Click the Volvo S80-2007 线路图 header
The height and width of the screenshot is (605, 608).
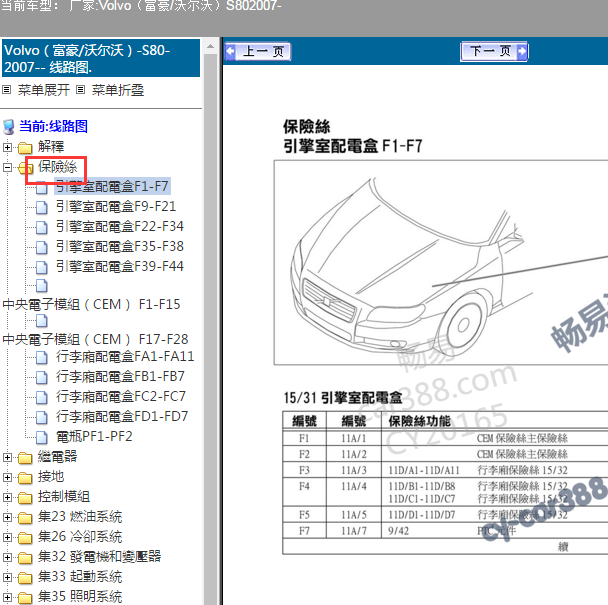pos(101,58)
